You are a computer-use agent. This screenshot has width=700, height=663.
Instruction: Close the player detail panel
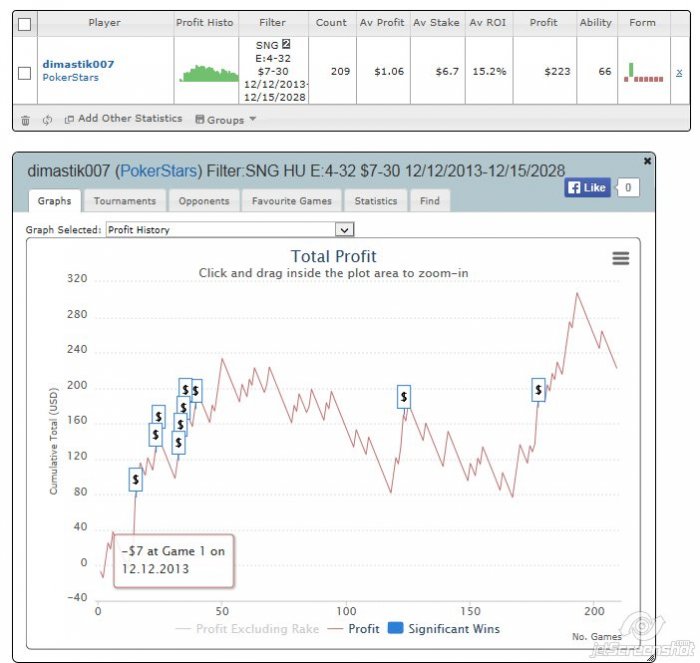(647, 161)
